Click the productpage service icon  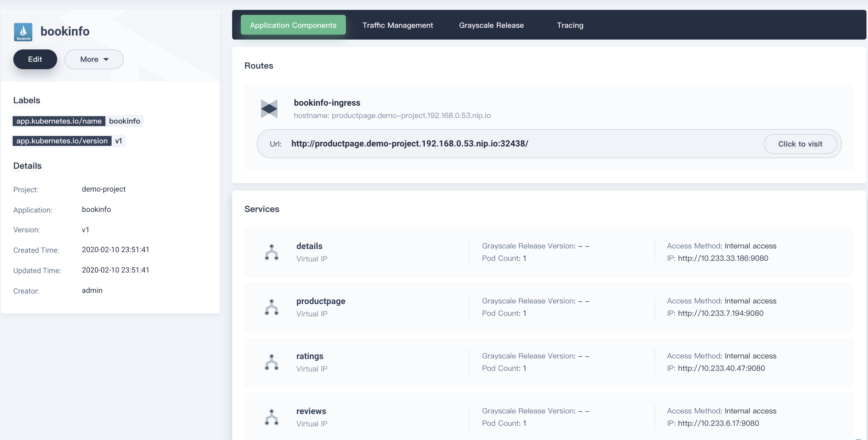(271, 307)
